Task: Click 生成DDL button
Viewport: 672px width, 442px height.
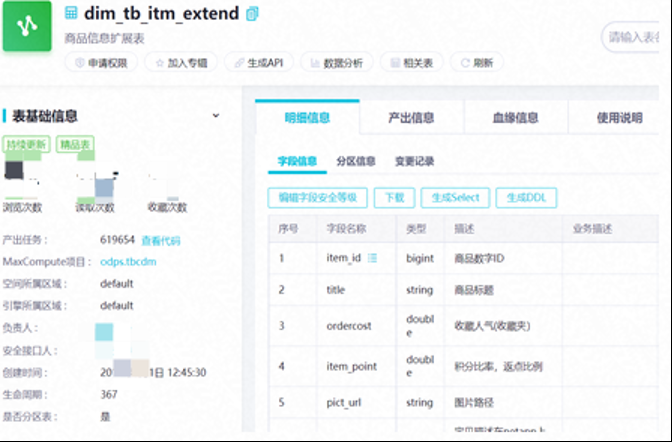Action: click(x=526, y=198)
